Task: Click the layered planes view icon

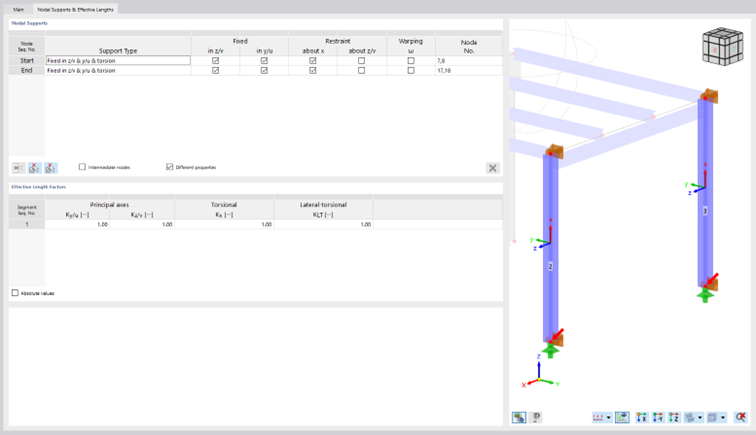Action: coord(690,417)
